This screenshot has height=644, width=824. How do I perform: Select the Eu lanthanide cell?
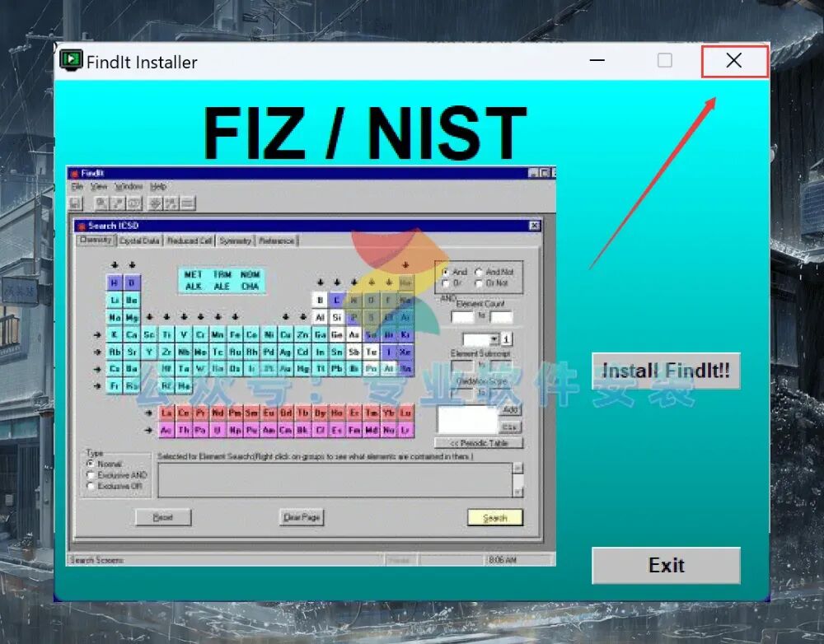(x=269, y=413)
